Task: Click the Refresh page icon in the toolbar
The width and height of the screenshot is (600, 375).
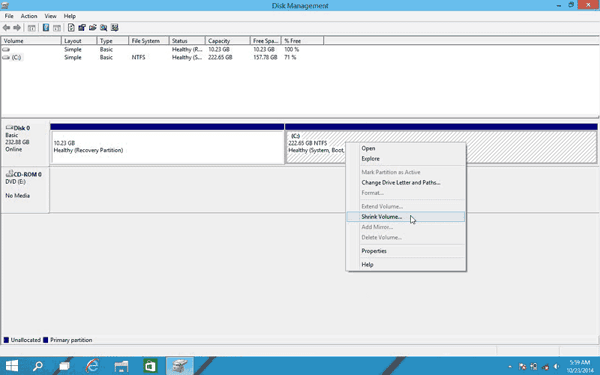Action: 71,28
